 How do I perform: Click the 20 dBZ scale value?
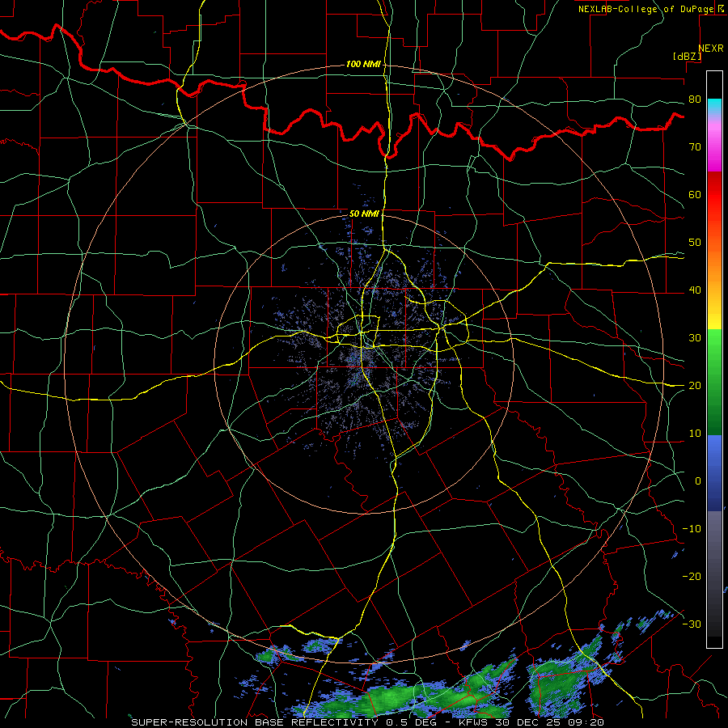pyautogui.click(x=695, y=386)
